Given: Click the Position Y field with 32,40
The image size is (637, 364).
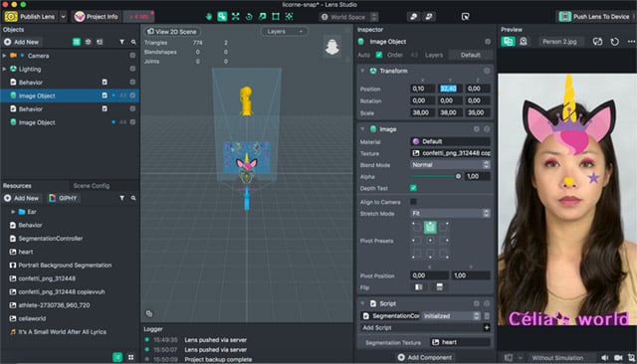Looking at the screenshot, I should [x=449, y=89].
